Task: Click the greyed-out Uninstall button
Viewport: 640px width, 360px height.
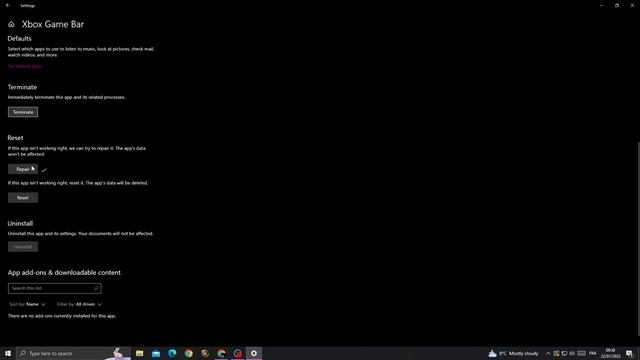Action: (23, 247)
